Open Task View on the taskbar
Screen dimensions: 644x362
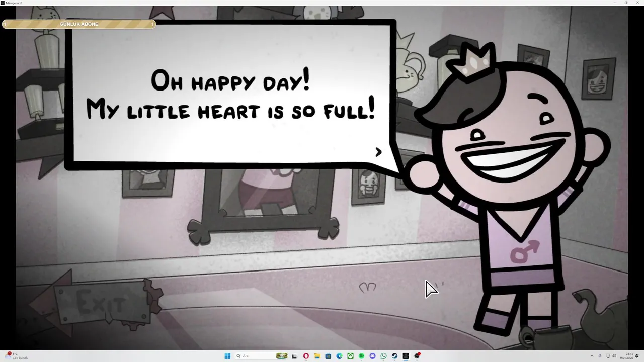294,356
